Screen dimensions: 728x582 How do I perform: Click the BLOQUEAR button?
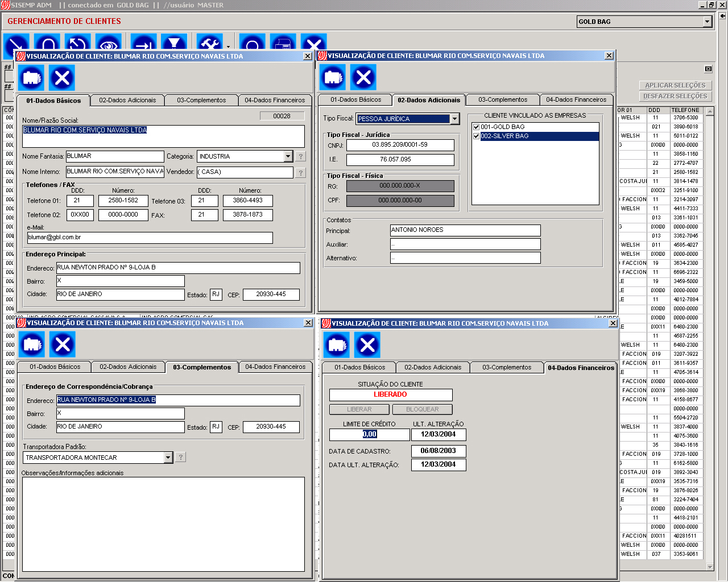[x=423, y=409]
